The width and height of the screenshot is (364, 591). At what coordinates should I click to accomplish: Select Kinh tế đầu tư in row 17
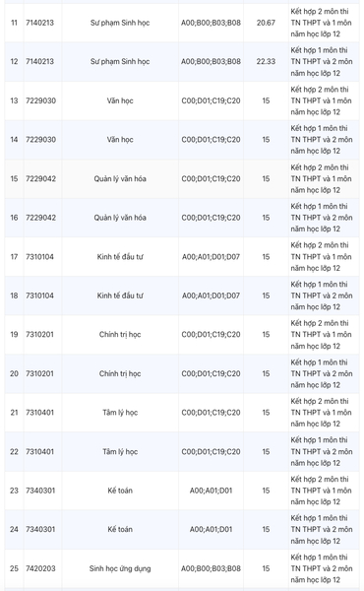[x=120, y=257]
